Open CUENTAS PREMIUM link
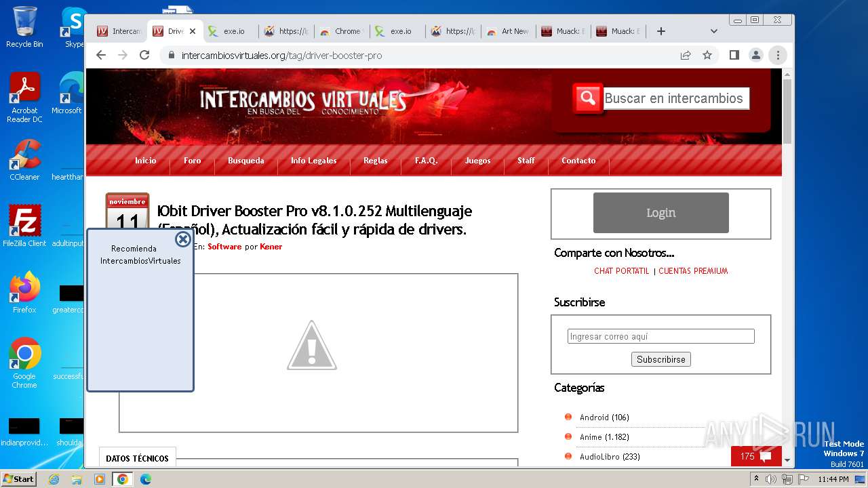This screenshot has width=868, height=488. coord(693,271)
